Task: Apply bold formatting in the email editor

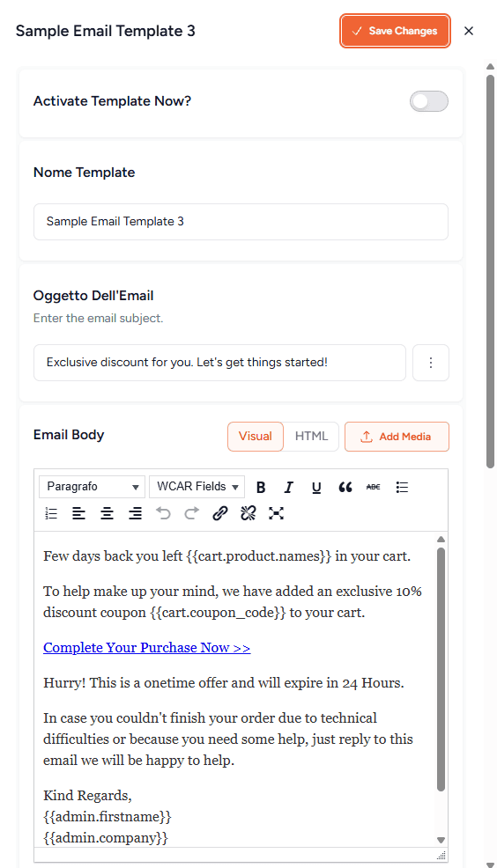Action: point(261,487)
